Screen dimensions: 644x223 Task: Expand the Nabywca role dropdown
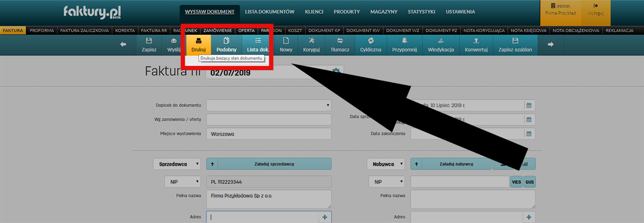[x=385, y=164]
